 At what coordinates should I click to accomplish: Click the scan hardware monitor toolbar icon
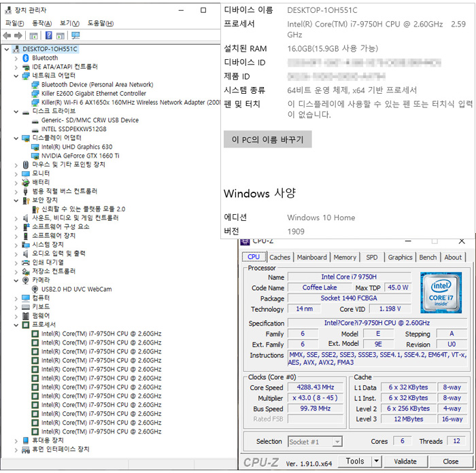point(75,35)
